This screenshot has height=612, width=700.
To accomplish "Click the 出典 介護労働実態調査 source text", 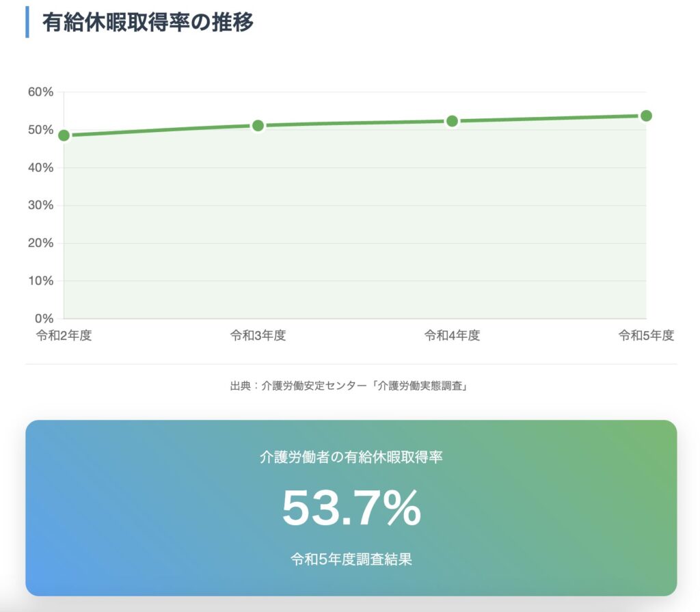I will pos(349,386).
